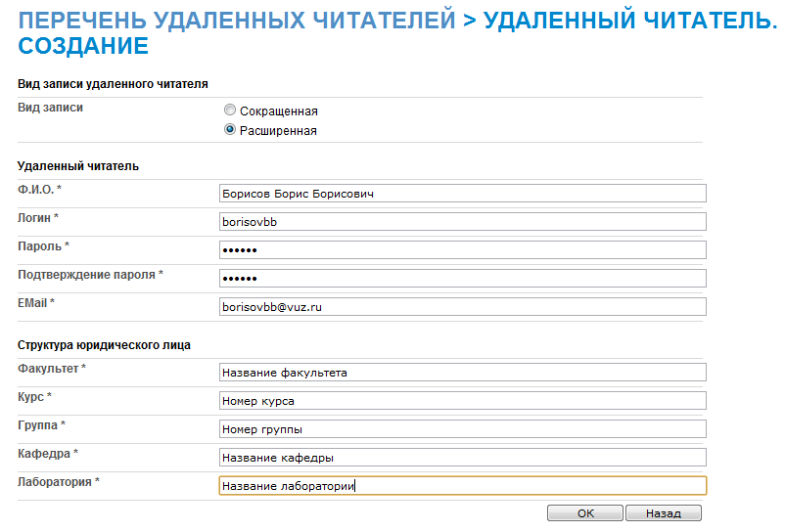The image size is (785, 532).
Task: Focus the Лаборатория input field
Action: pos(463,485)
